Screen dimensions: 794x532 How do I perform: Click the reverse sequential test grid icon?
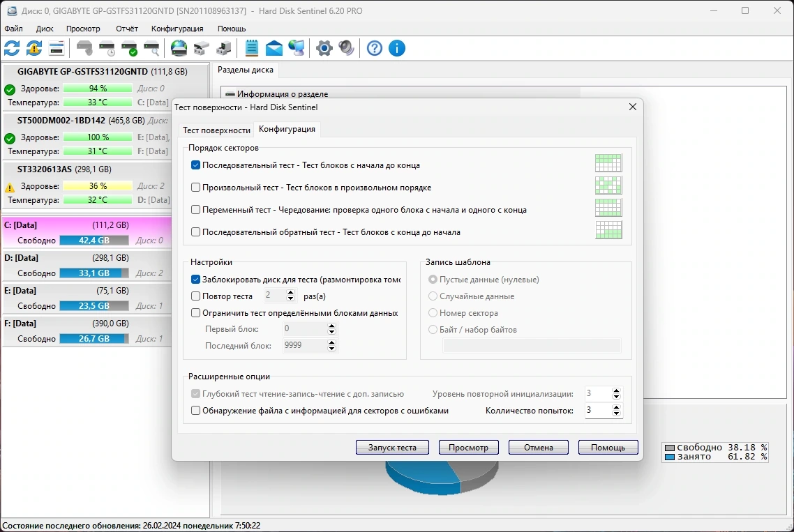(x=608, y=230)
